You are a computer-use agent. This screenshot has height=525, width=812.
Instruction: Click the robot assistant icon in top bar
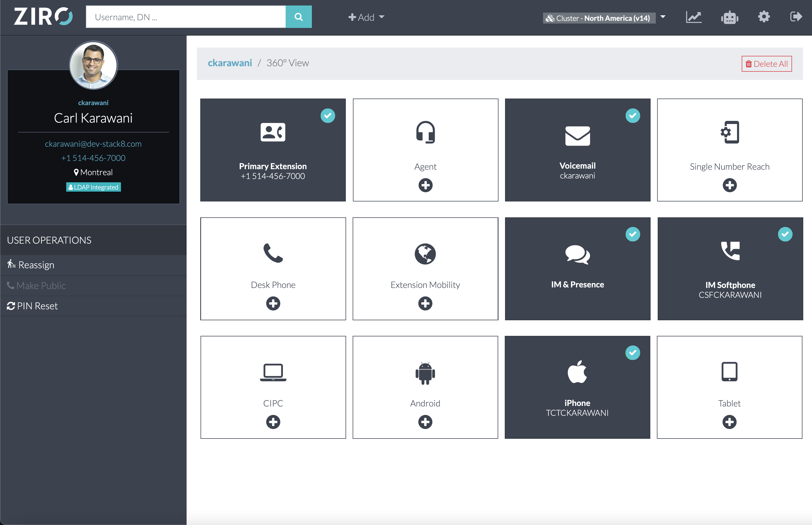[x=729, y=16]
